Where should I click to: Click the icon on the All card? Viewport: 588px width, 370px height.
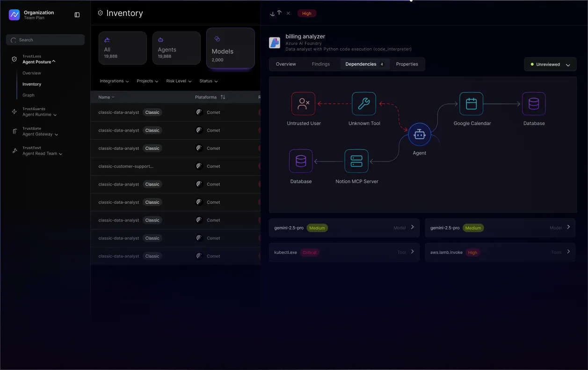pos(107,40)
